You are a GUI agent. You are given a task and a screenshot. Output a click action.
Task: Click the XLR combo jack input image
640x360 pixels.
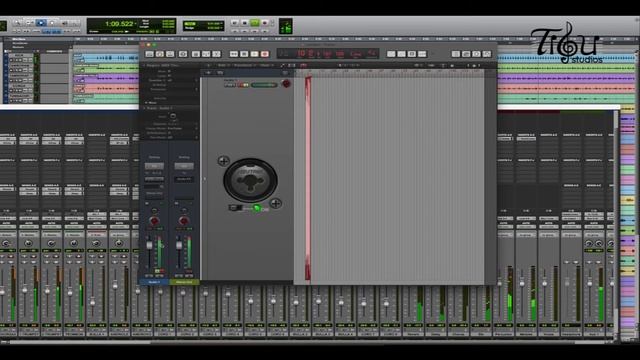pyautogui.click(x=250, y=180)
